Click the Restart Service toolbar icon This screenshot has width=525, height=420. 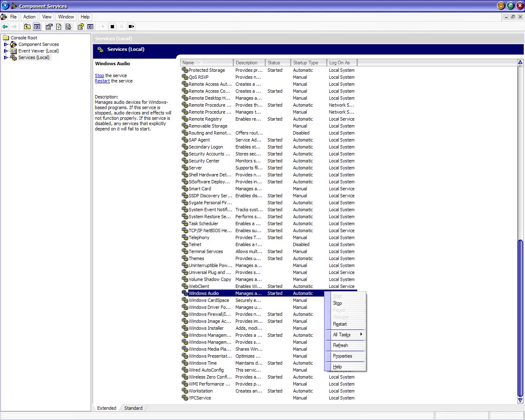tap(131, 27)
